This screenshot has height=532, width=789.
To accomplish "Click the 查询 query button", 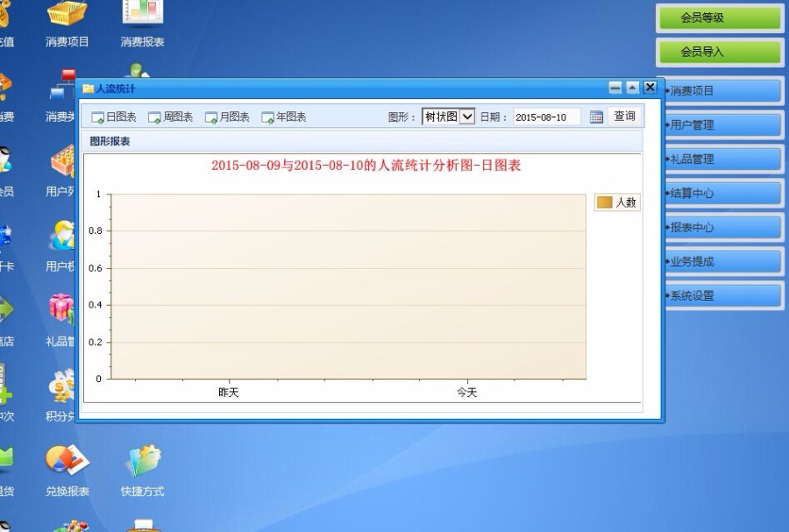I will (x=623, y=116).
